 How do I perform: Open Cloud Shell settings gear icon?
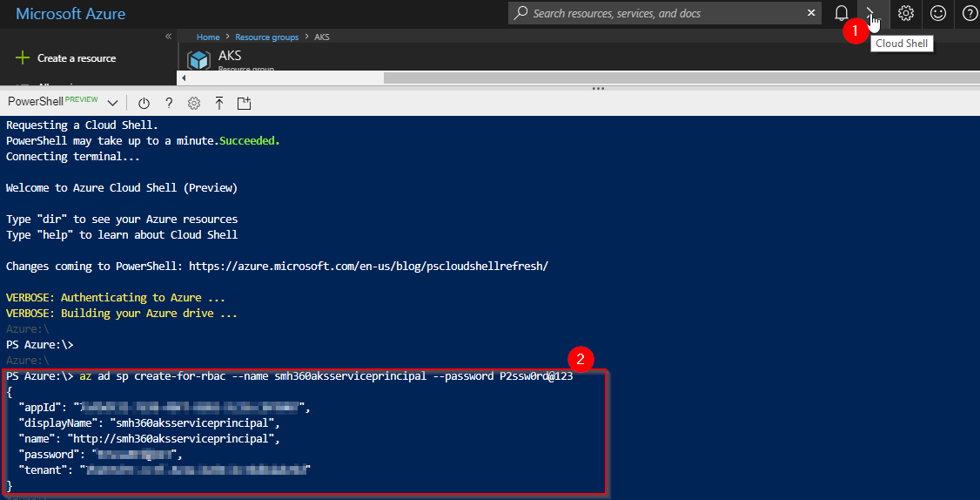pyautogui.click(x=194, y=104)
